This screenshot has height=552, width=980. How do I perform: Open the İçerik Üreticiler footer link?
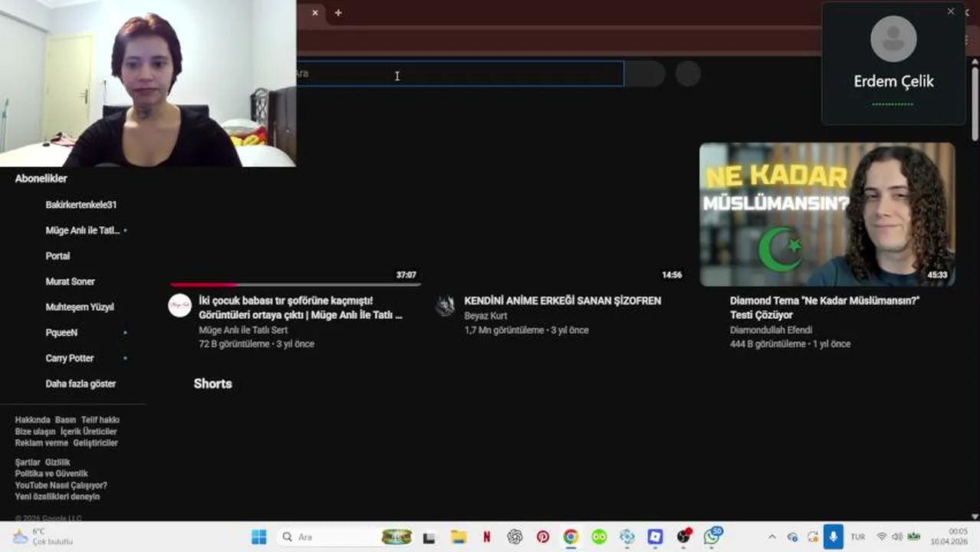[89, 432]
